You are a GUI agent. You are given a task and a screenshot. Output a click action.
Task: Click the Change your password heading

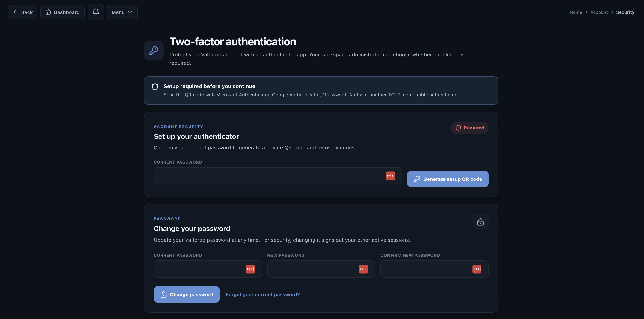(x=192, y=229)
